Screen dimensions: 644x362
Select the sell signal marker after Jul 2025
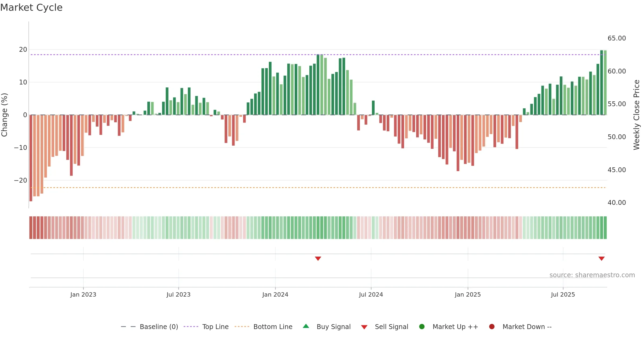pos(602,258)
